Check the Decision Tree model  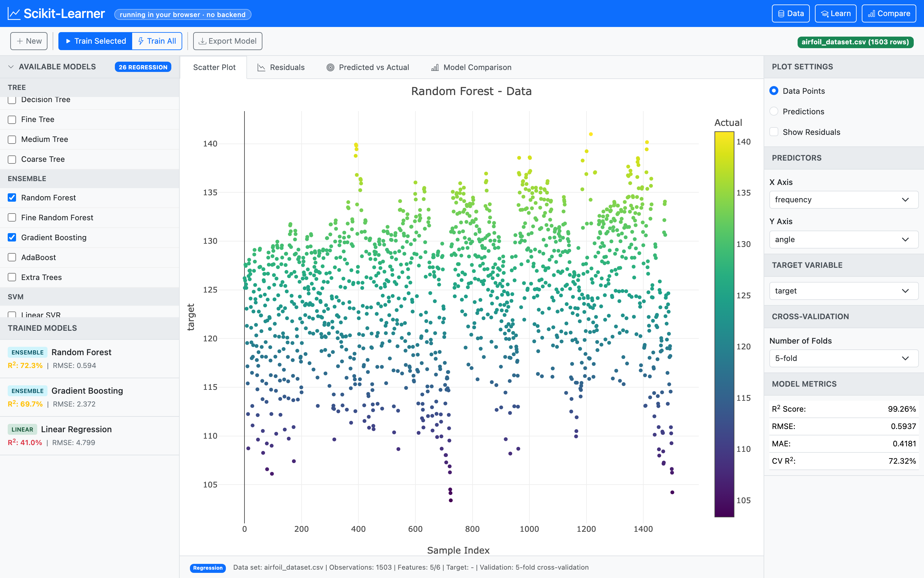coord(12,100)
